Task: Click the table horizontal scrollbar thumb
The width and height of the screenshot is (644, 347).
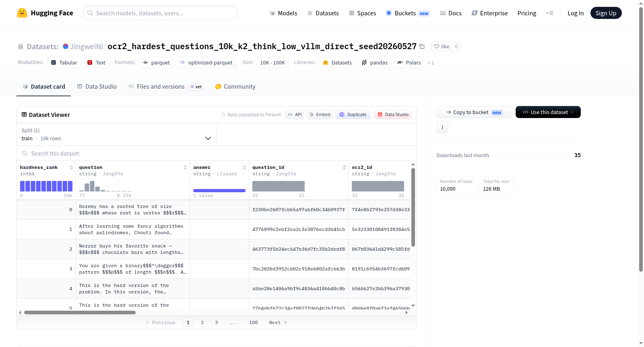Action: click(x=80, y=312)
